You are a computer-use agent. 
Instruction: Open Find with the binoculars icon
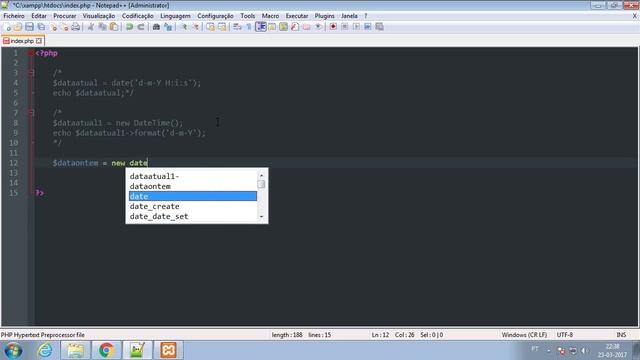click(x=156, y=27)
